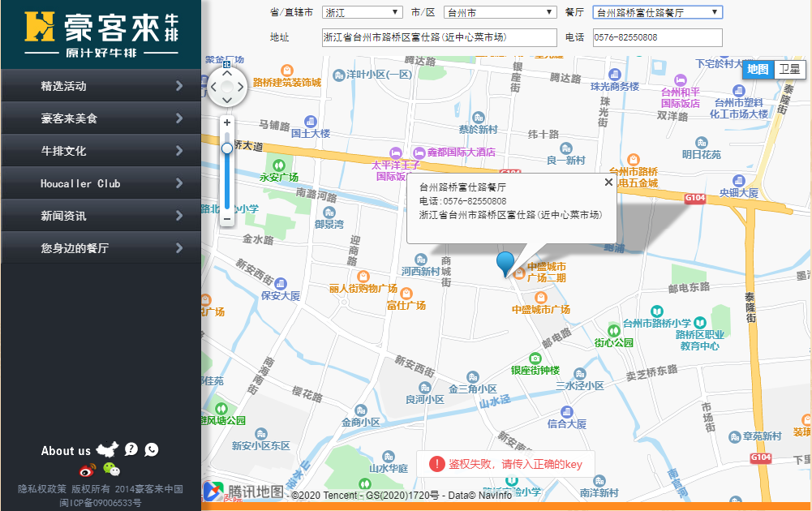Switch map to 卫星 satellite view
Screen dimensions: 812x511
click(x=789, y=70)
